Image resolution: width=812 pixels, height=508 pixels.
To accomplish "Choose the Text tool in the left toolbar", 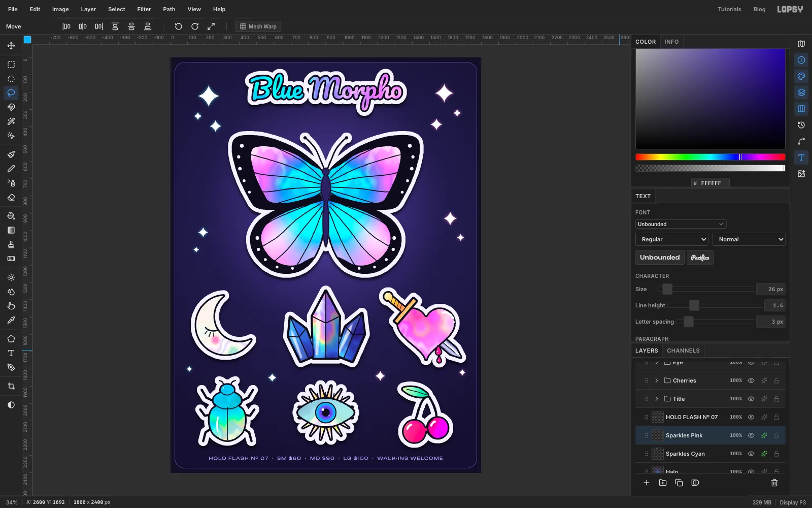I will click(x=11, y=353).
